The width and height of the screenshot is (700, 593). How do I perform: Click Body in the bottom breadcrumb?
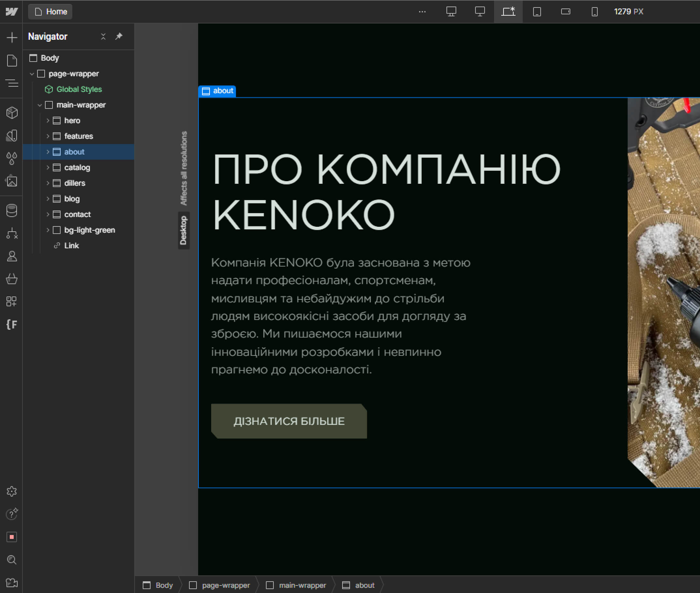(x=158, y=585)
